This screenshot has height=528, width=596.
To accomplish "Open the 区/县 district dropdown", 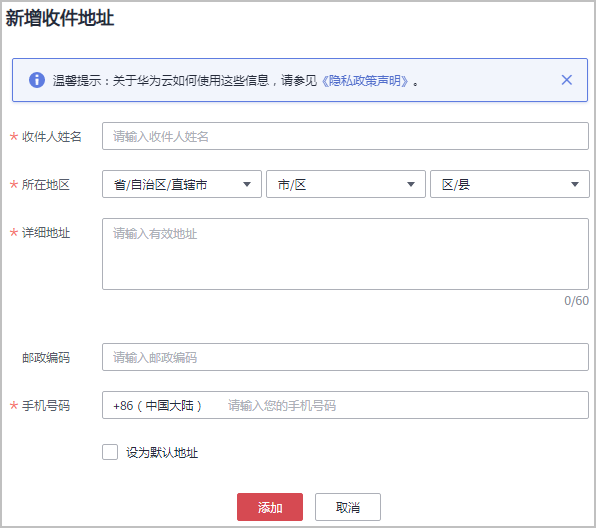I will 510,184.
